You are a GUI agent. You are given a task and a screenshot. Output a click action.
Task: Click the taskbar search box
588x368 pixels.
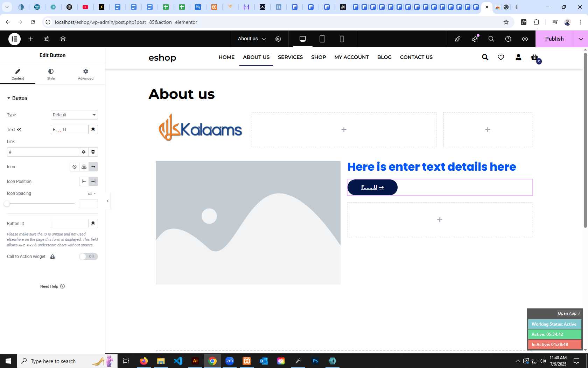click(x=67, y=361)
